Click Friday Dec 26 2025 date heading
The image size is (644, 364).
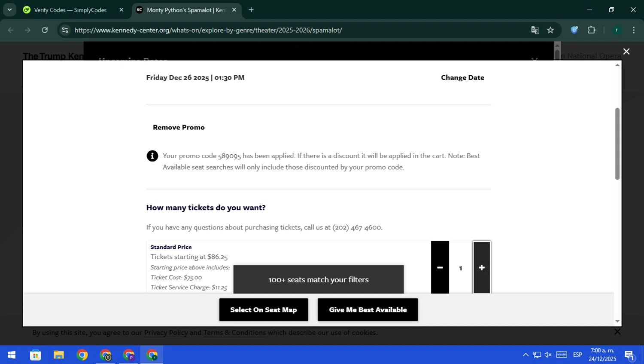195,77
